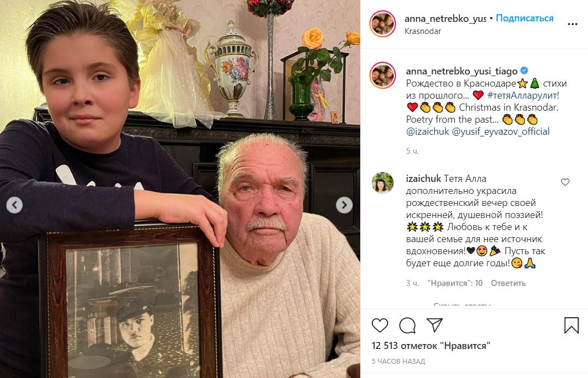The image size is (588, 378).
Task: Share the post with the paper plane icon
Action: point(435,325)
